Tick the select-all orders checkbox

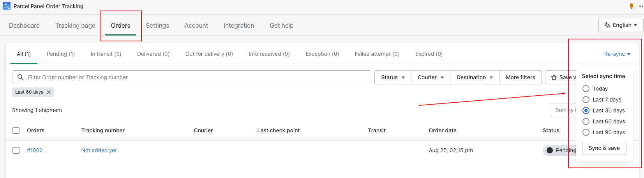click(16, 130)
